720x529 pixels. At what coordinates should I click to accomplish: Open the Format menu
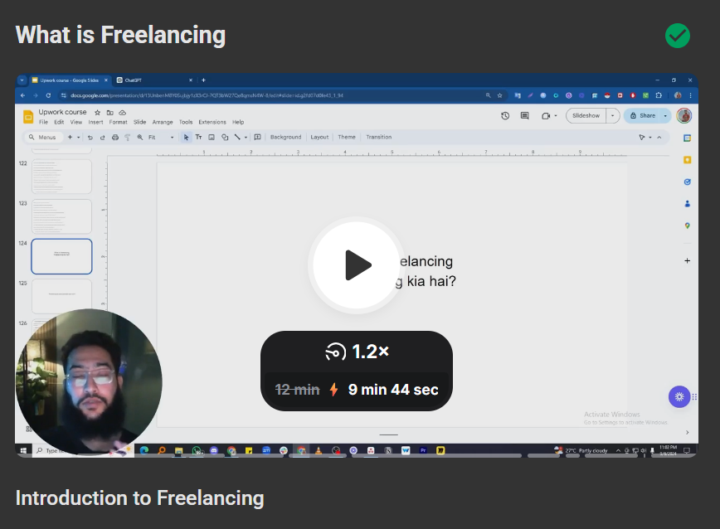(x=118, y=122)
